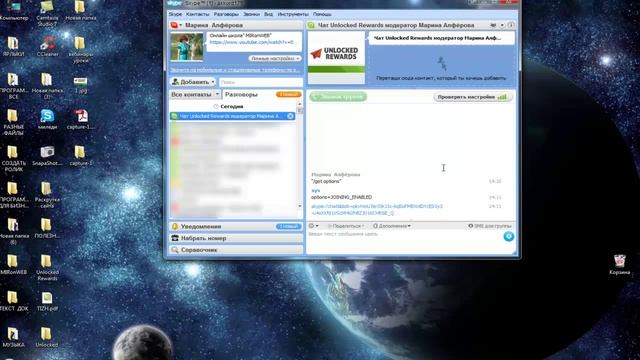
Task: Open the Компьютер desktop icon
Action: [x=13, y=10]
